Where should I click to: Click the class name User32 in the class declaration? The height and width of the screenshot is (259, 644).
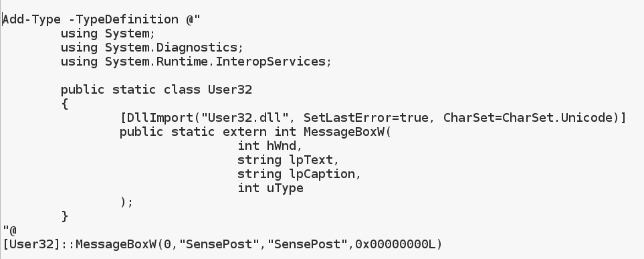(230, 90)
